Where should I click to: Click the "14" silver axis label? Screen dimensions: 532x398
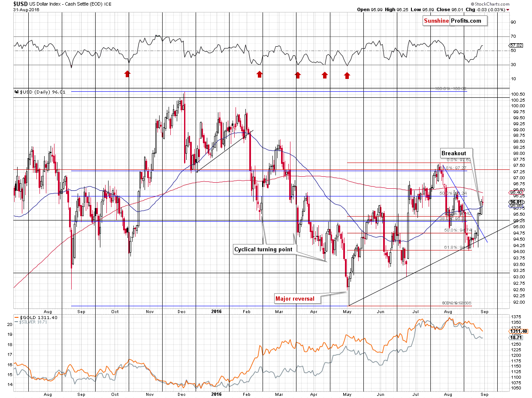point(9,385)
